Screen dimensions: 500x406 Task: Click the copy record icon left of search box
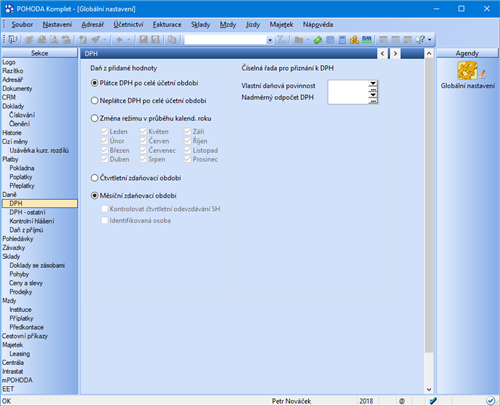172,40
